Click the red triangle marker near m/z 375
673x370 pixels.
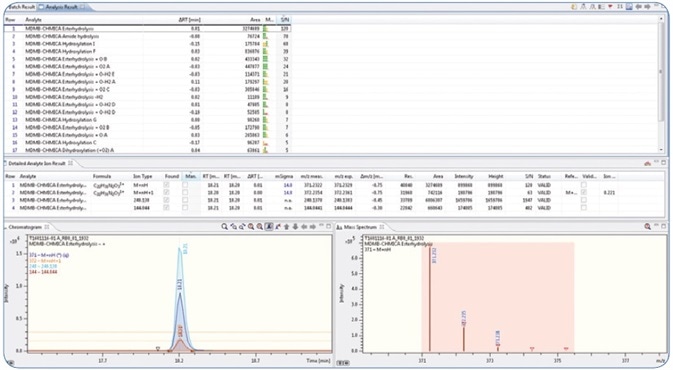566,349
